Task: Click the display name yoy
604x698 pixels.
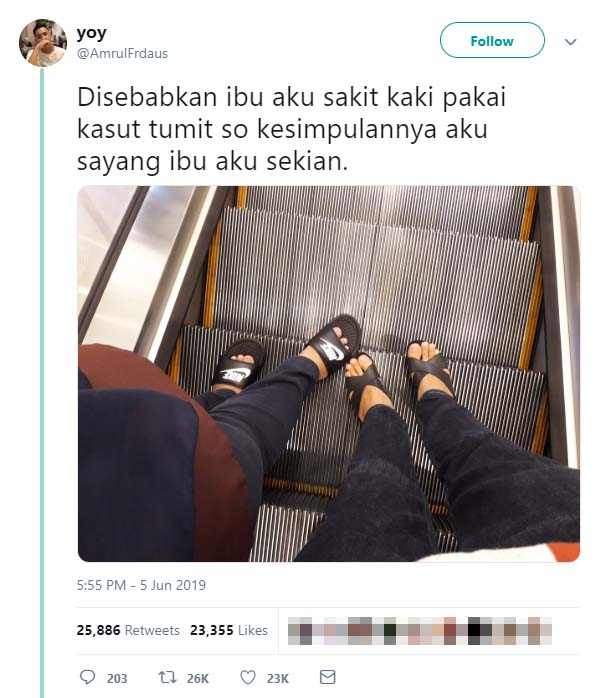Action: pyautogui.click(x=92, y=33)
